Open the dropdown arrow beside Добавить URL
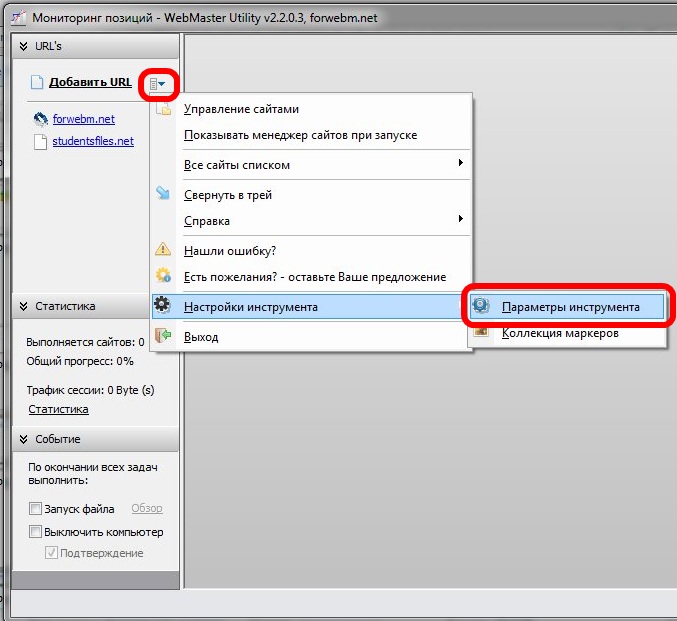The width and height of the screenshot is (677, 621). (x=158, y=84)
